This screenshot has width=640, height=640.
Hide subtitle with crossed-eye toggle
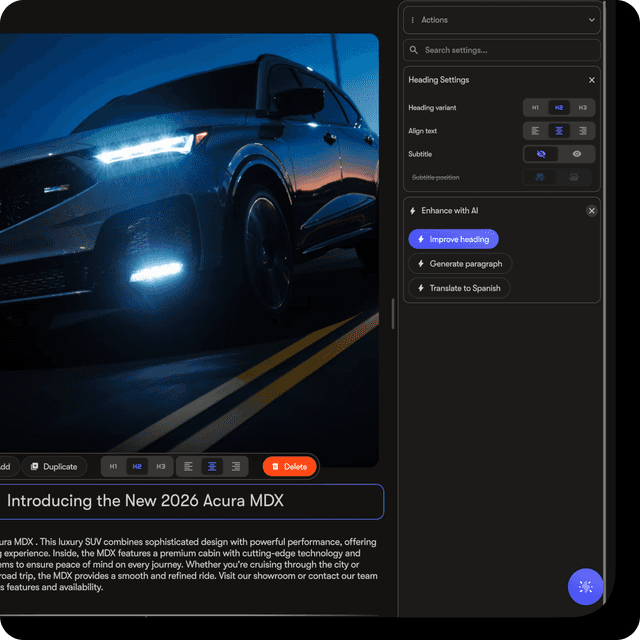[x=541, y=154]
